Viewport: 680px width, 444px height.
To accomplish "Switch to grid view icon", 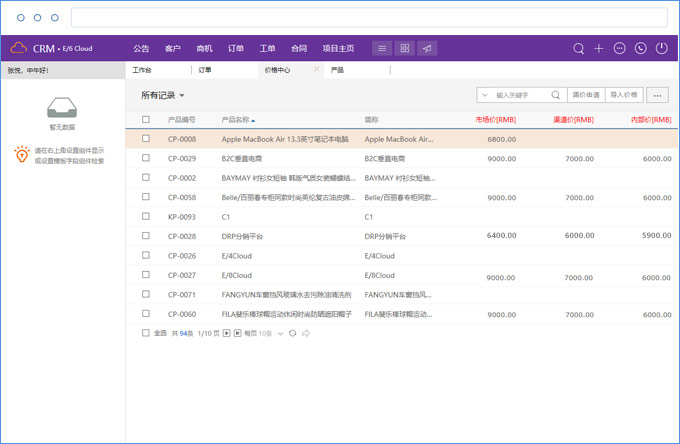I will tap(404, 48).
